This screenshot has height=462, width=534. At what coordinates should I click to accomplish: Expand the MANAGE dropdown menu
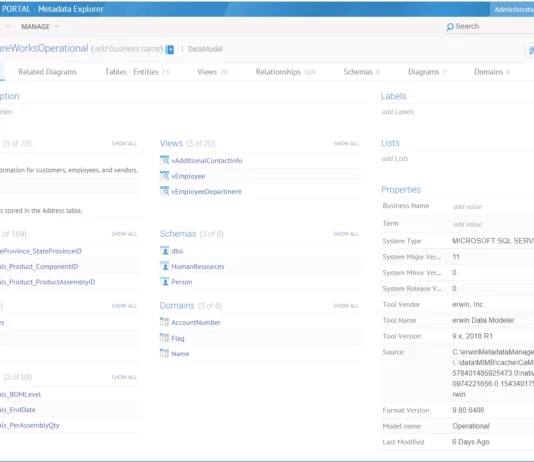tap(40, 27)
